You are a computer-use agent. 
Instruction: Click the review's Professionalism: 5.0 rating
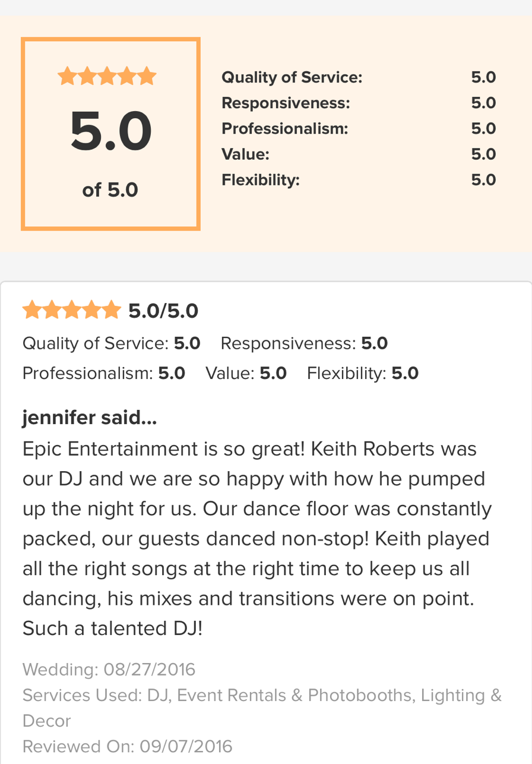click(x=104, y=373)
